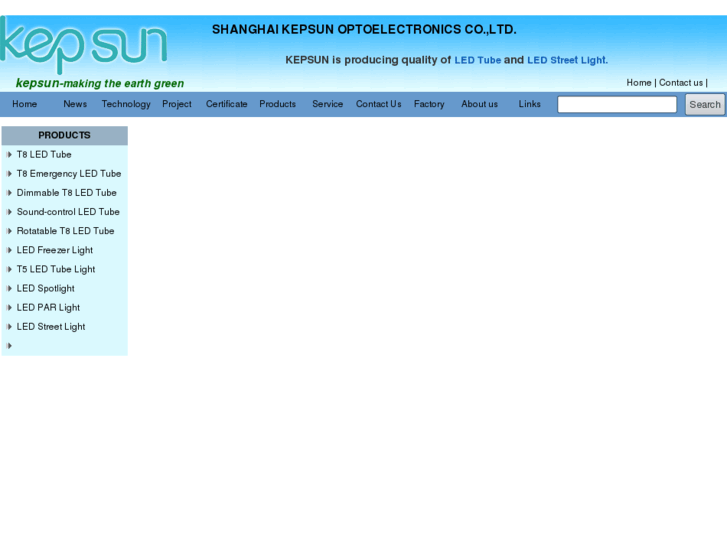This screenshot has width=727, height=545.
Task: Click the Home link at top right
Action: pos(639,83)
